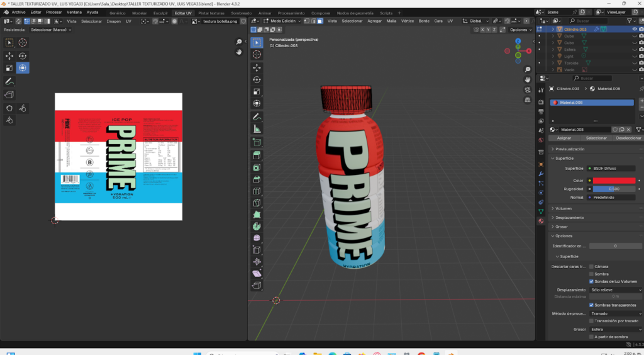Click Deseleccionar material button
The width and height of the screenshot is (644, 355).
[628, 138]
